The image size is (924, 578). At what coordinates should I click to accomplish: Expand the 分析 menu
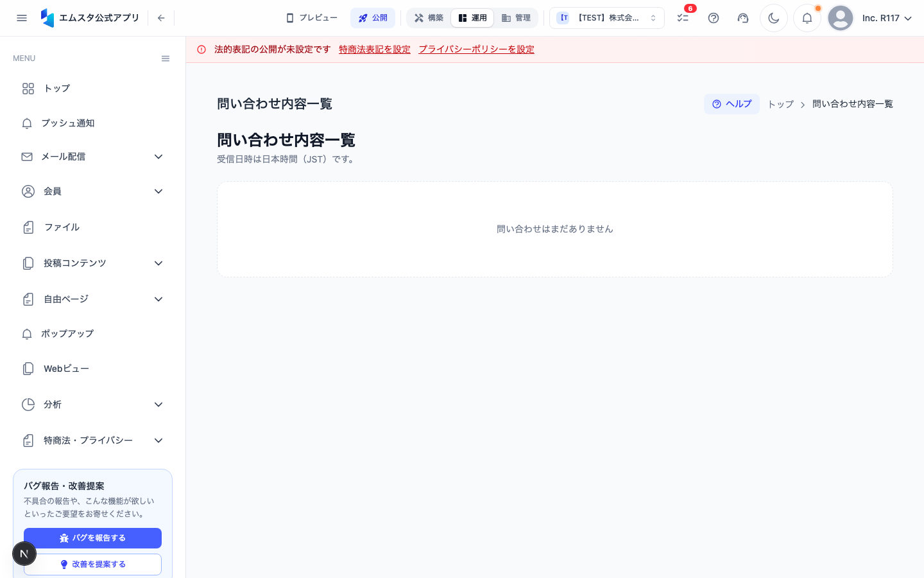92,405
